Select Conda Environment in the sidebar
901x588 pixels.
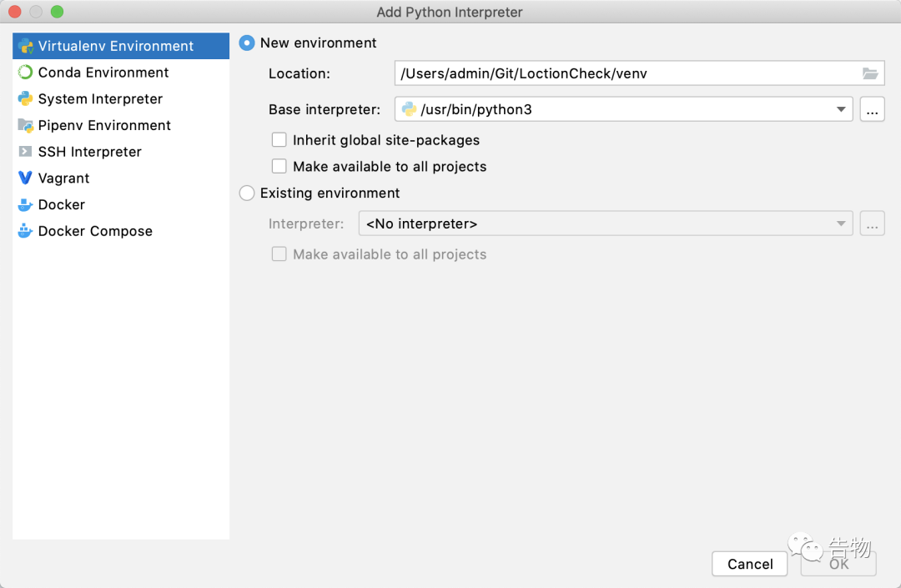click(103, 73)
